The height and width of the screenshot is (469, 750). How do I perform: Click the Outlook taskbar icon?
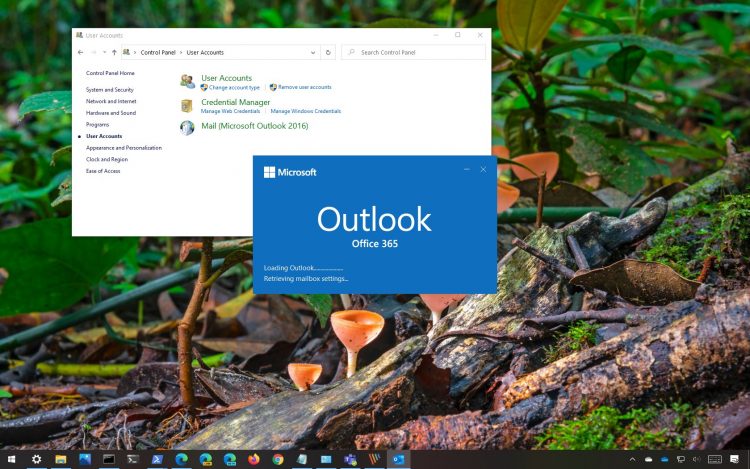(x=398, y=459)
